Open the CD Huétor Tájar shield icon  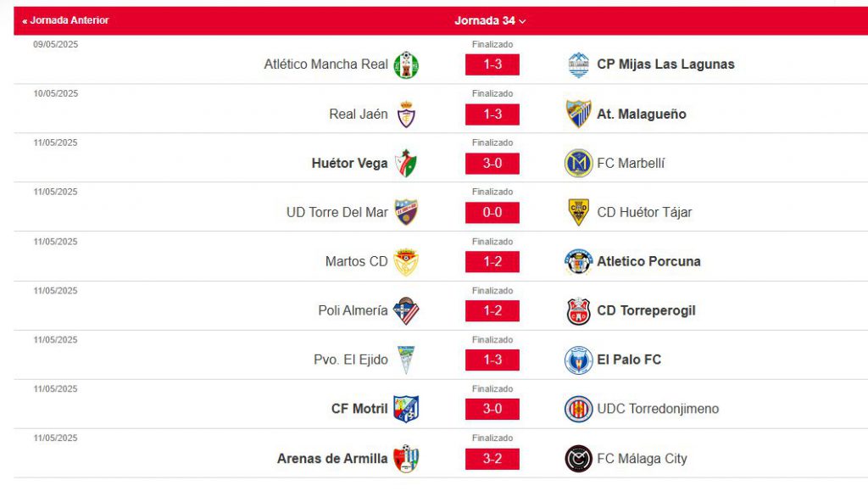578,213
